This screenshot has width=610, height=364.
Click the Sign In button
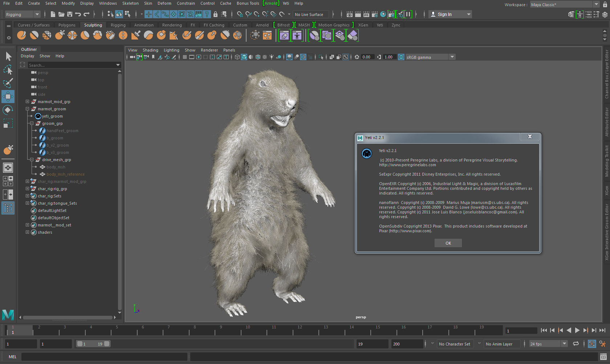450,15
